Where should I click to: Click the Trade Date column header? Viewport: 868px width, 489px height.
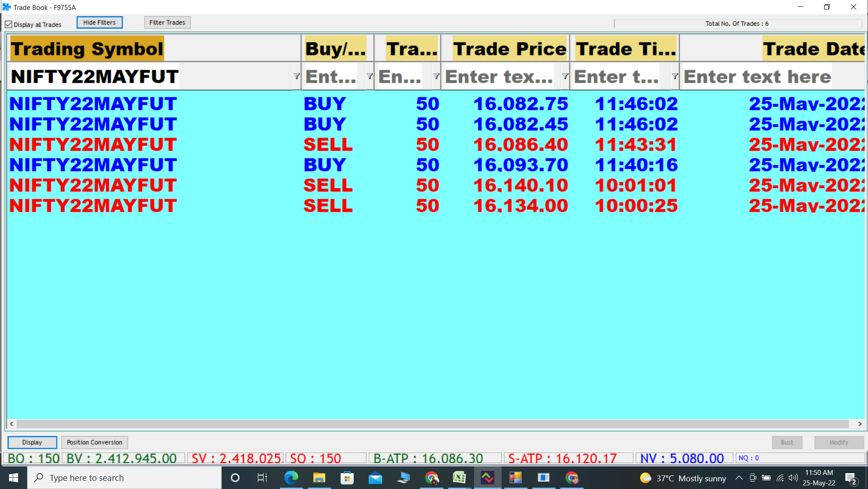tap(773, 48)
